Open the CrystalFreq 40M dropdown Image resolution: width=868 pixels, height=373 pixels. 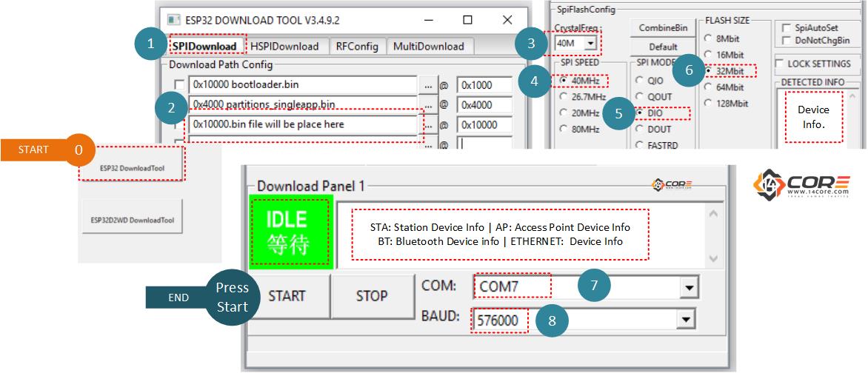pyautogui.click(x=591, y=43)
